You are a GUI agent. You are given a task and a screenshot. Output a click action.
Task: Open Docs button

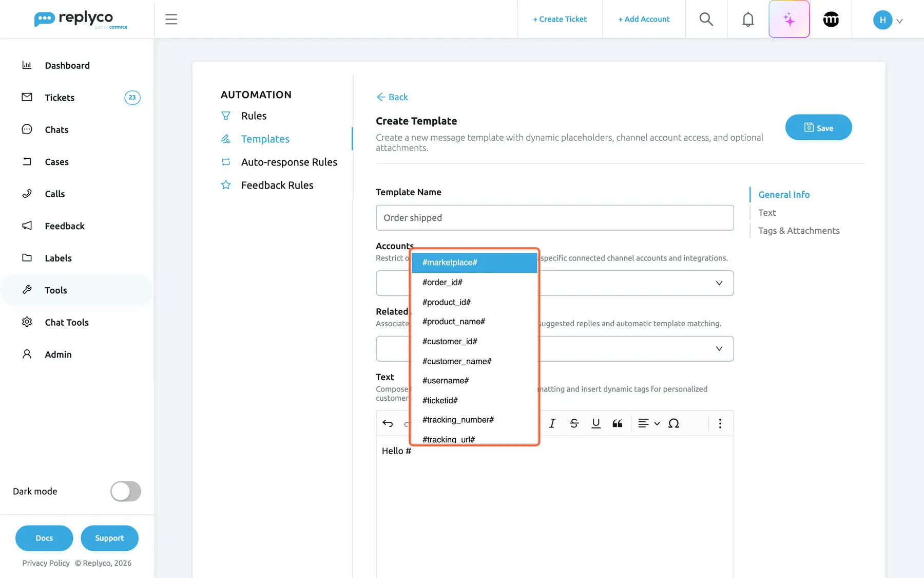44,538
